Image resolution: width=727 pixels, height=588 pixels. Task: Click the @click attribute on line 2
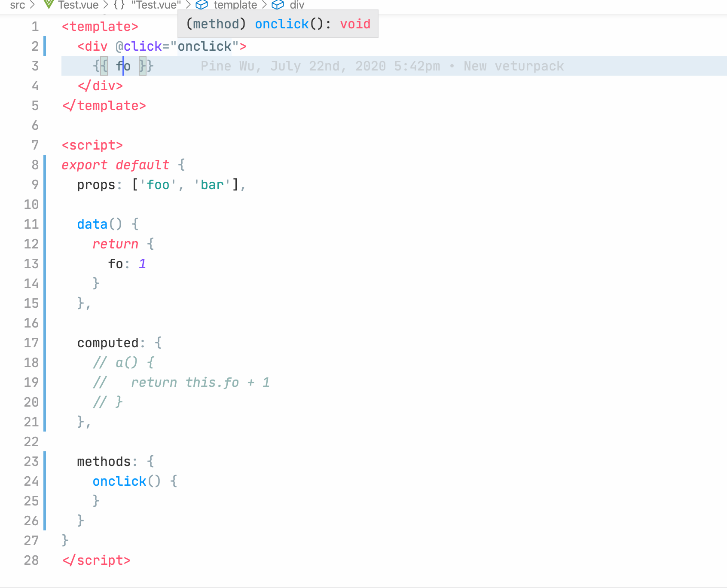click(x=139, y=46)
